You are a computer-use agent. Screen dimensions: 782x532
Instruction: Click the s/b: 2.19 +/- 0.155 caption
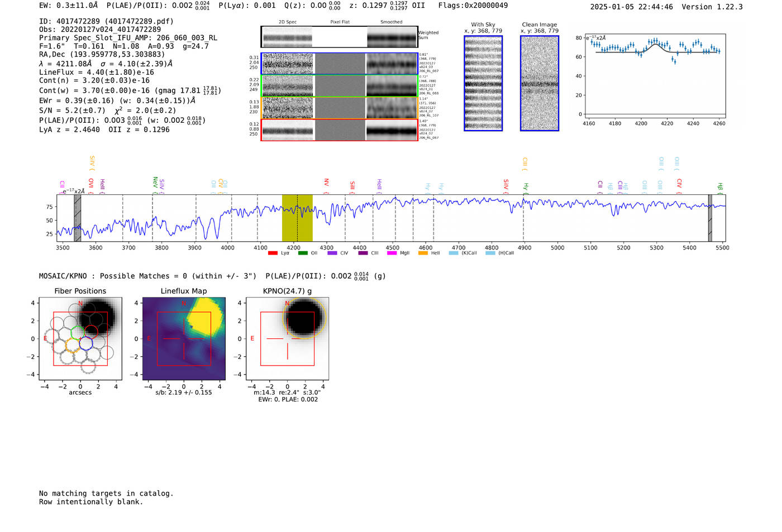184,392
